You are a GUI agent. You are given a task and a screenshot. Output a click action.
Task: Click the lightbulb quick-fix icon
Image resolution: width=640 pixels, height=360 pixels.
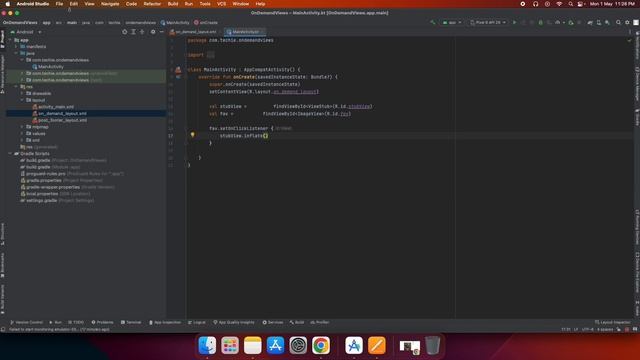click(192, 134)
